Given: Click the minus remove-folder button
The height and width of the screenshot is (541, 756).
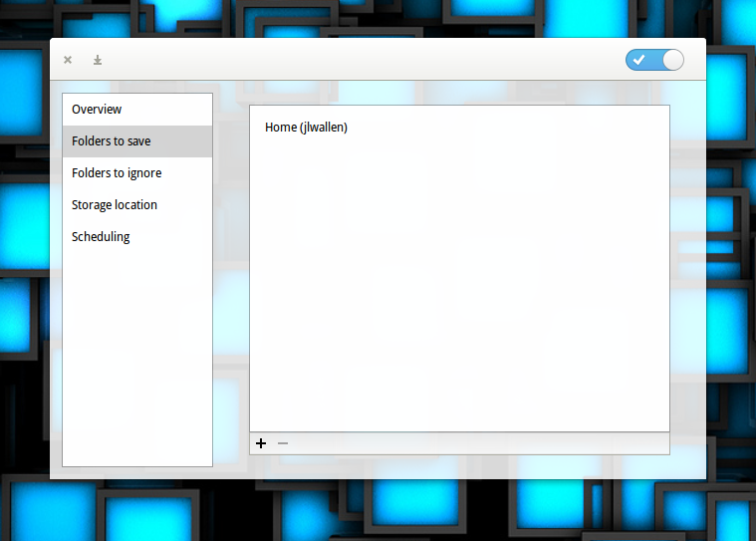Looking at the screenshot, I should (x=283, y=443).
